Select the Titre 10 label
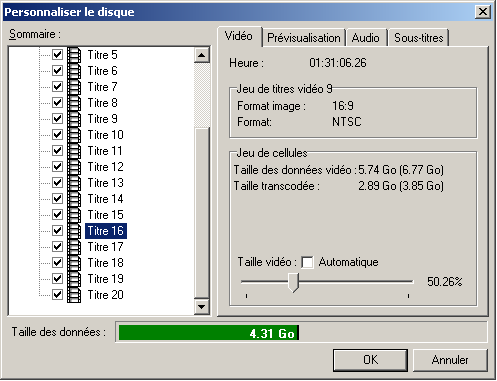 tap(105, 135)
